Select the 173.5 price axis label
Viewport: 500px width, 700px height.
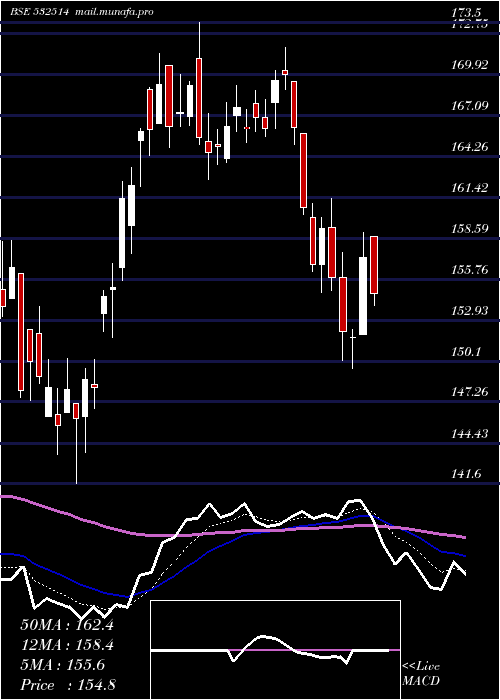(x=467, y=12)
